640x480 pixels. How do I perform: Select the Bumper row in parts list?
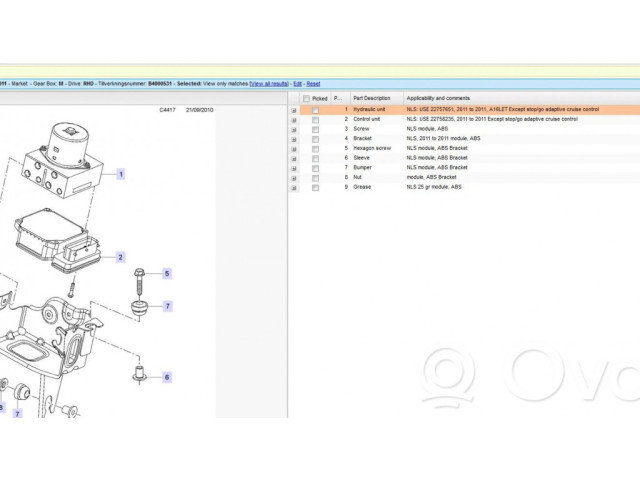362,167
